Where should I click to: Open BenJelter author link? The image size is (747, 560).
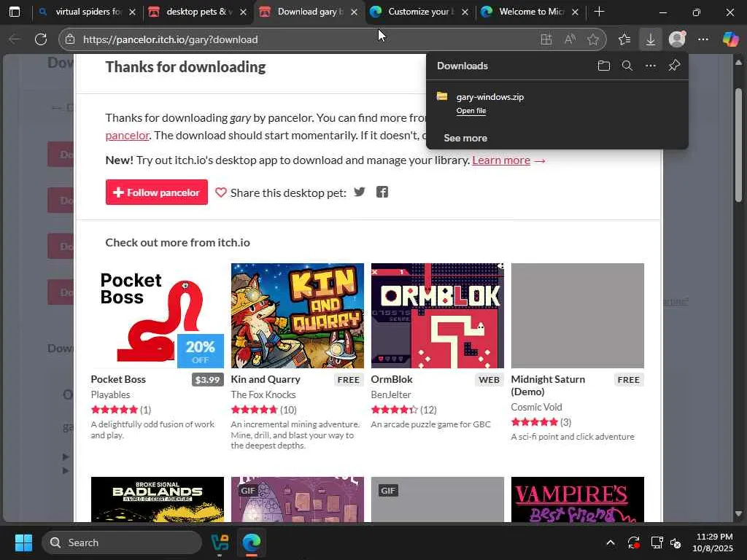click(391, 394)
